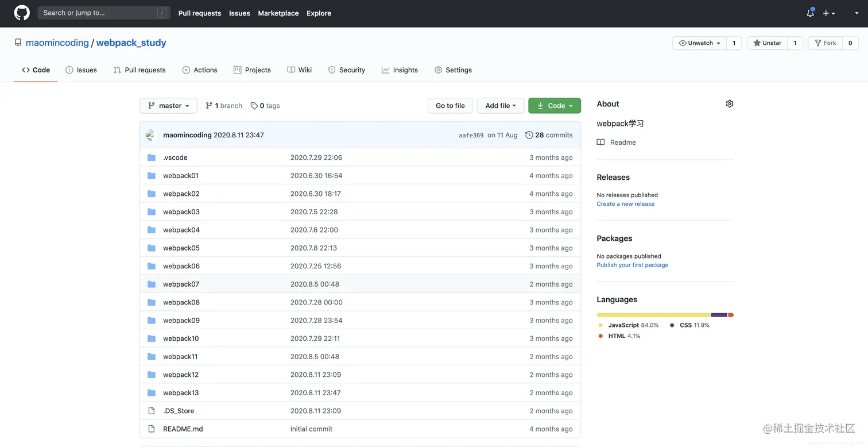Unstar the webpack_study repository
This screenshot has height=447, width=868.
point(767,43)
